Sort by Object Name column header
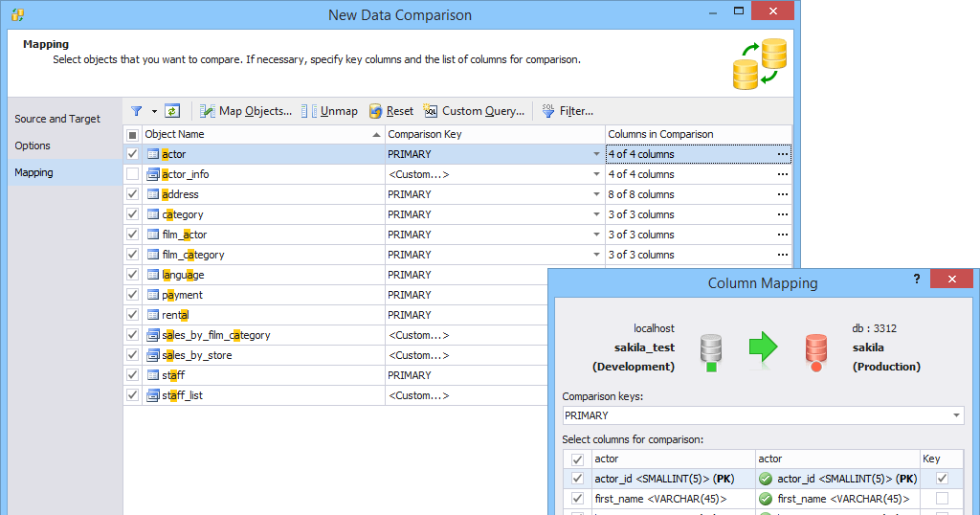980x515 pixels. pyautogui.click(x=263, y=134)
